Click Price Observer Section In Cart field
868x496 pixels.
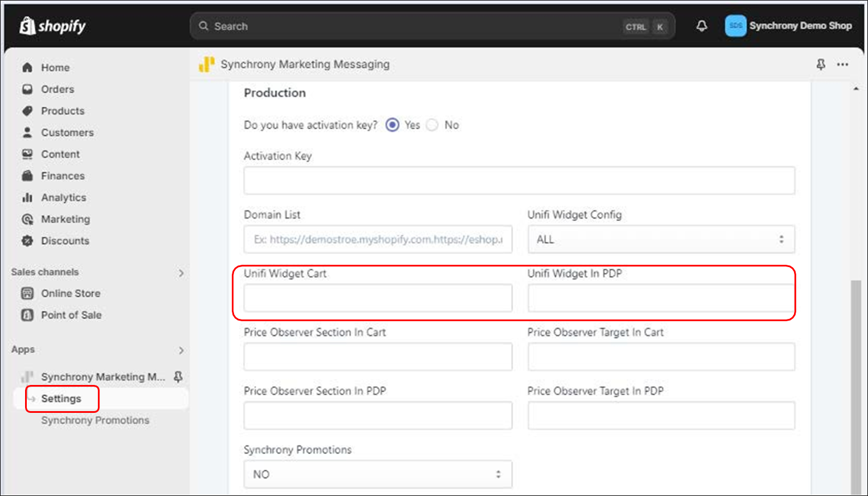(x=378, y=356)
